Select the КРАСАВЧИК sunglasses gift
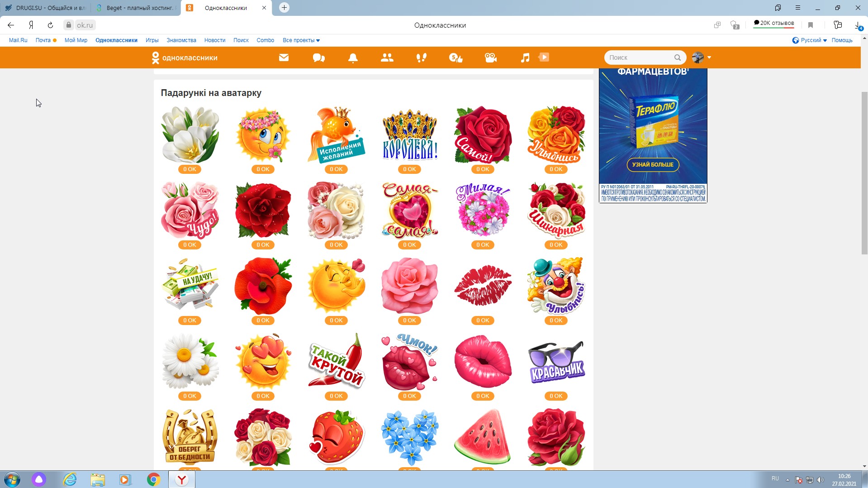868x488 pixels. point(556,362)
